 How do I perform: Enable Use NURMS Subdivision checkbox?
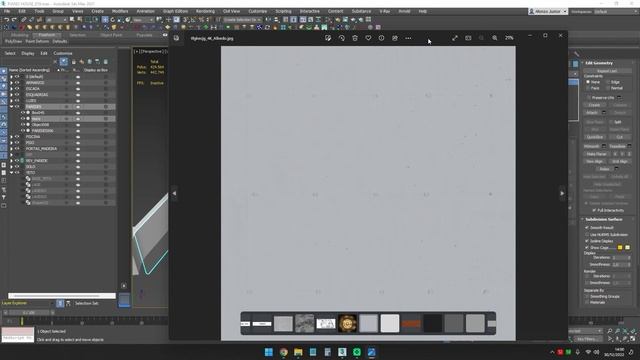point(587,235)
